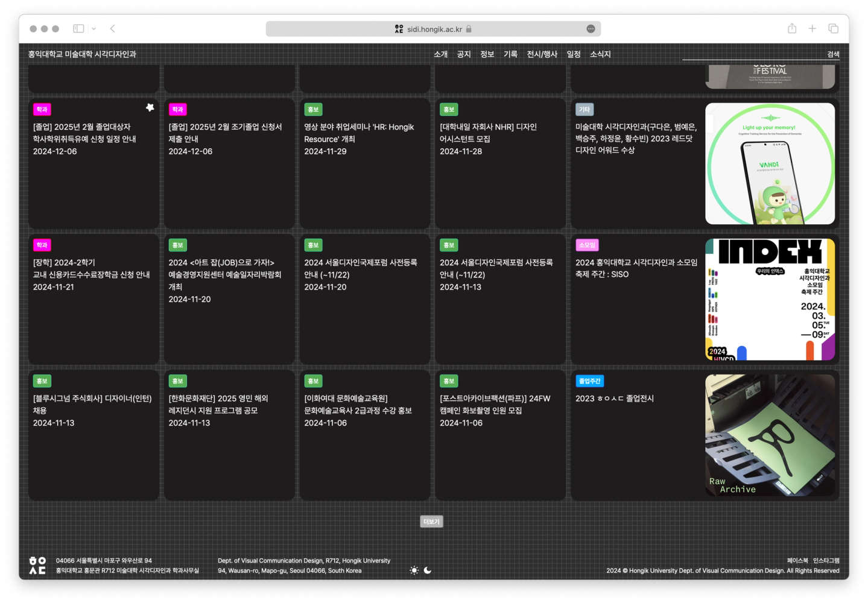
Task: Load more posts with 더보기 button
Action: pos(432,522)
